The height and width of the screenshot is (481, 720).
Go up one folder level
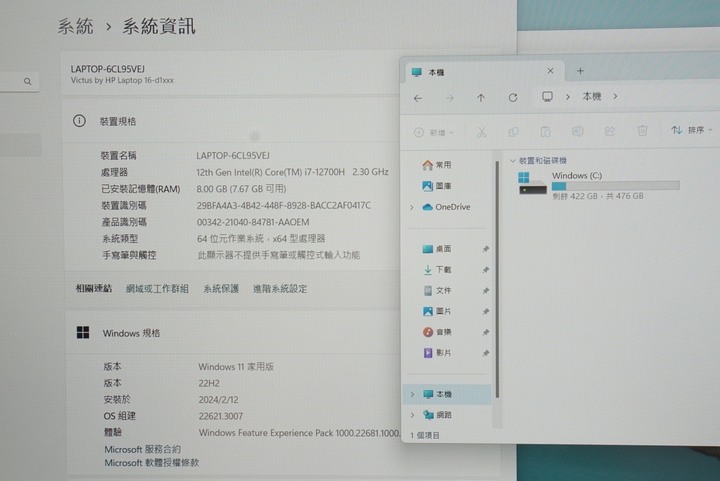pyautogui.click(x=481, y=98)
